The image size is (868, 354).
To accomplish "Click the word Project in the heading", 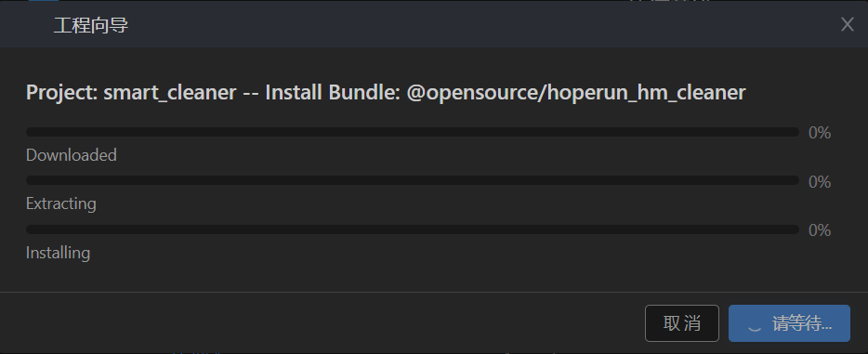I will click(61, 92).
